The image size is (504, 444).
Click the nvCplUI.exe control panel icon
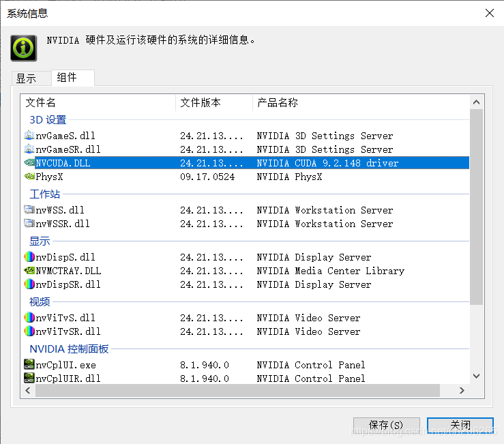(29, 364)
